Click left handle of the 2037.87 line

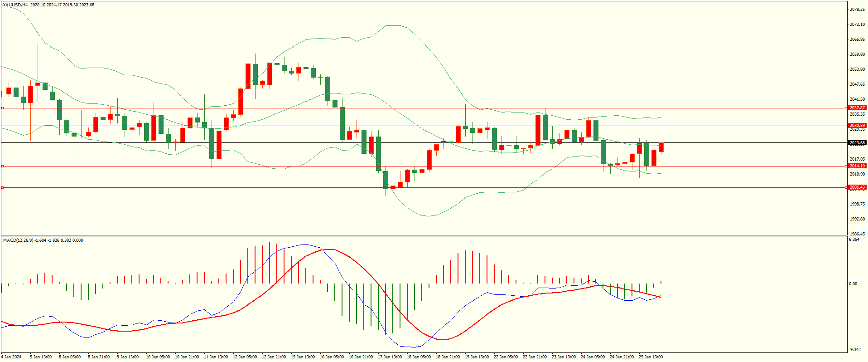click(x=2, y=108)
